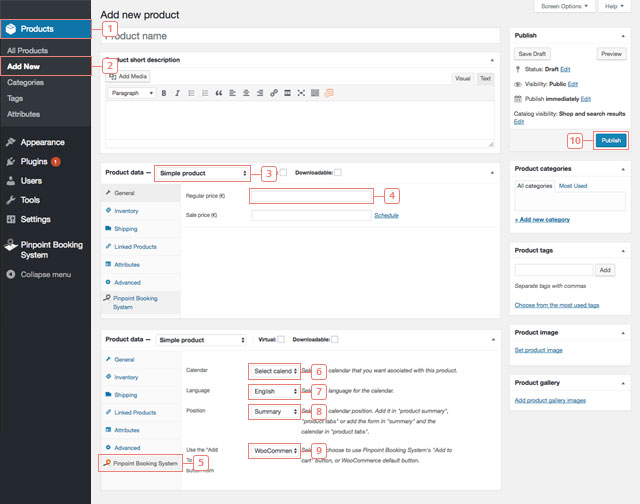
Task: Toggle distraction-free fullscreen editor
Action: pyautogui.click(x=301, y=93)
